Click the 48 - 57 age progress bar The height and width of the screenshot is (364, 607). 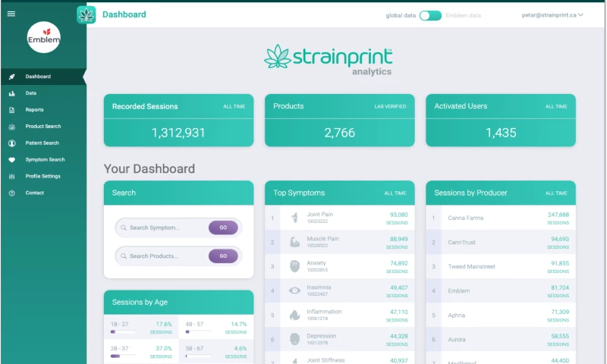(x=198, y=332)
